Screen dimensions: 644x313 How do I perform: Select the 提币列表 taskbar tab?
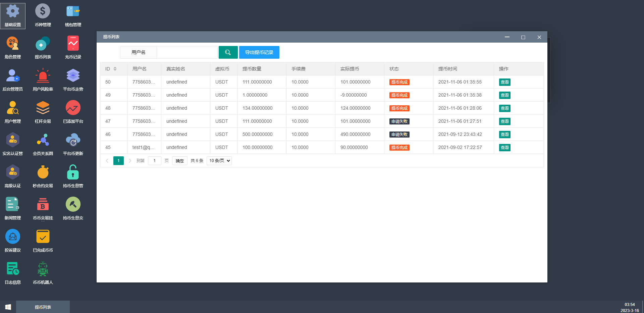pos(43,307)
